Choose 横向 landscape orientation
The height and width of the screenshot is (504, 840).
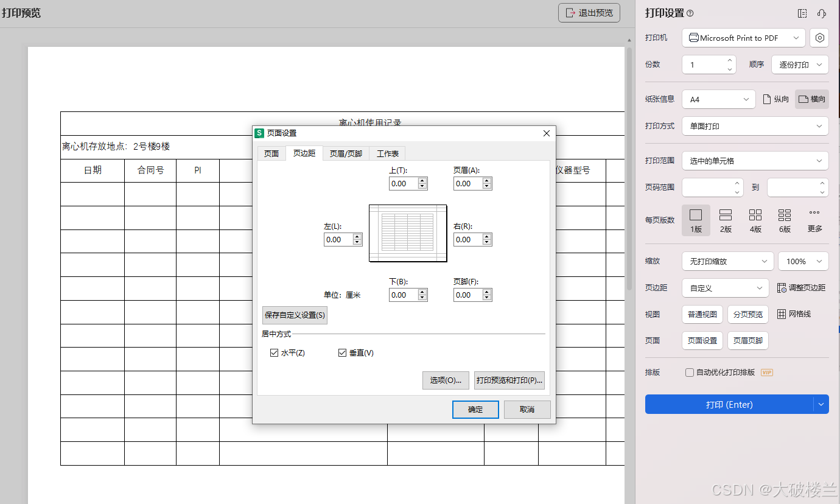[x=812, y=99]
